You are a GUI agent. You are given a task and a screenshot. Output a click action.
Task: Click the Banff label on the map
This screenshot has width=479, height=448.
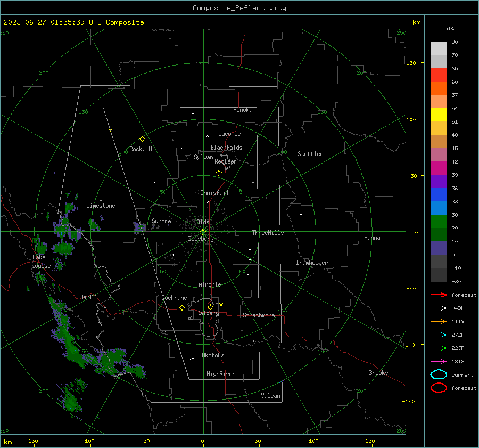pyautogui.click(x=88, y=297)
